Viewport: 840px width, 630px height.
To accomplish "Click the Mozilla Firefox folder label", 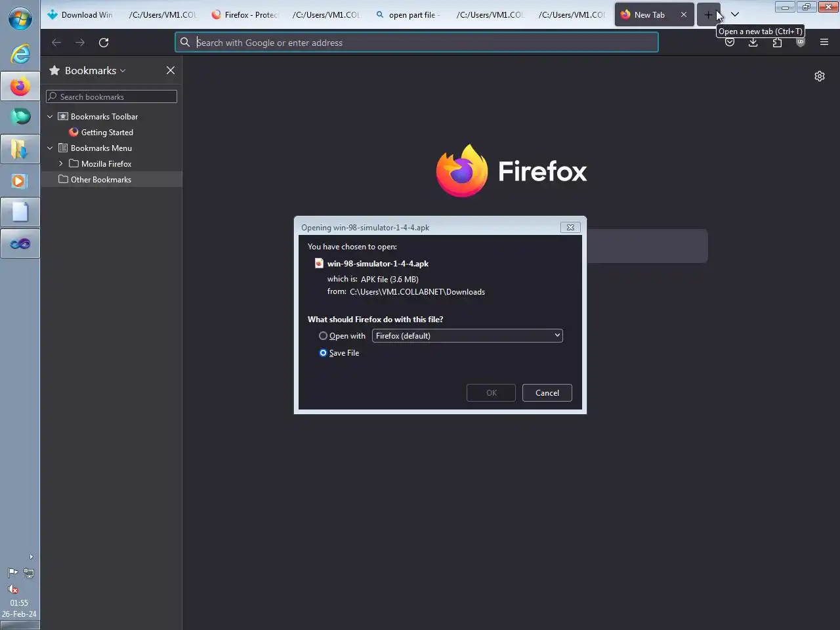I will coord(106,164).
